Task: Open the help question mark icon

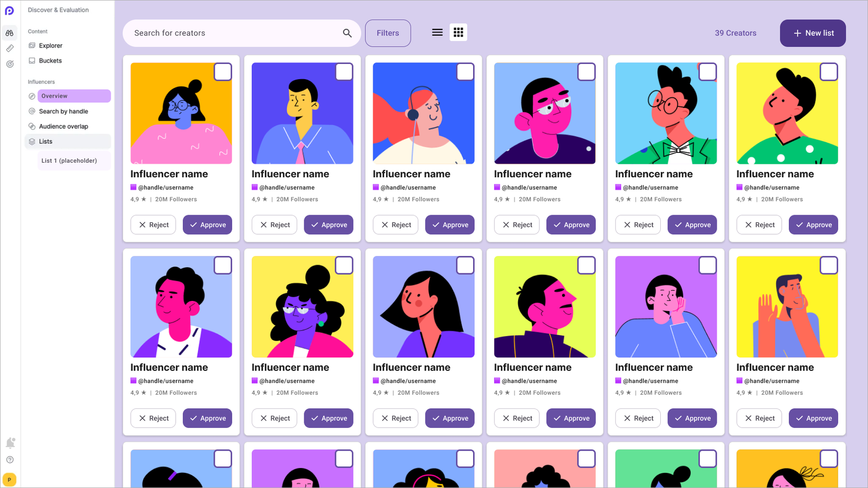Action: click(10, 460)
